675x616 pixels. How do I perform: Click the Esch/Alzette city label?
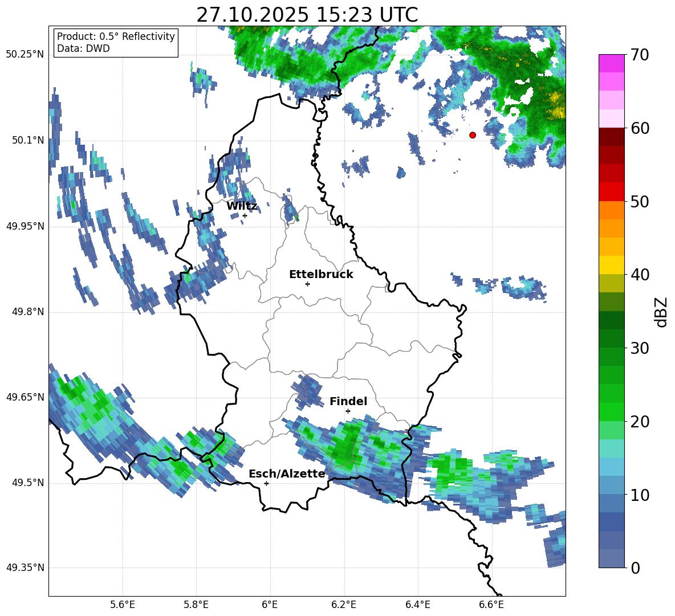tap(287, 474)
